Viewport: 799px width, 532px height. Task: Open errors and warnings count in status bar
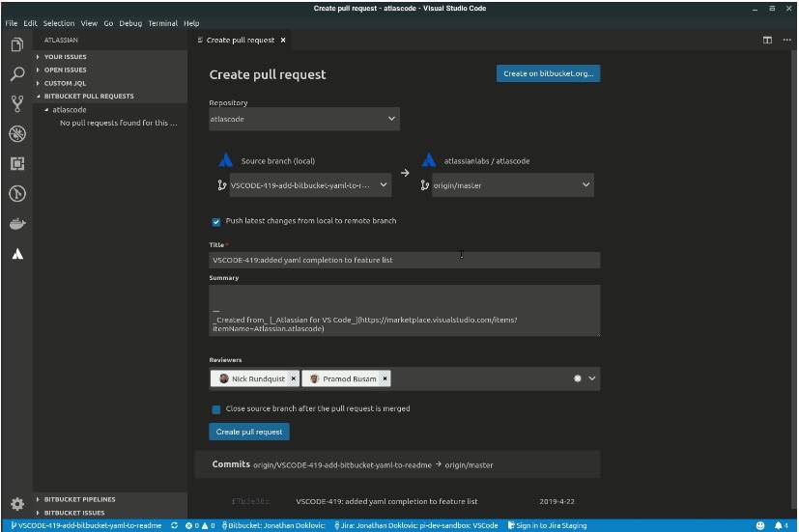pyautogui.click(x=200, y=525)
